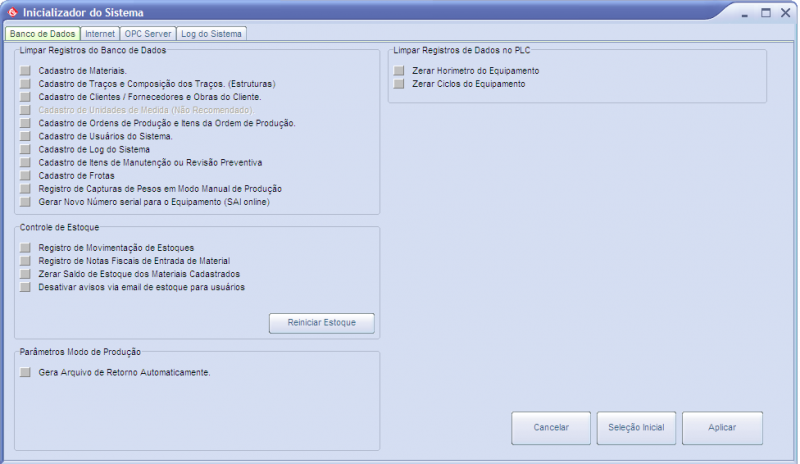Open the OPC Server tab

tap(148, 34)
